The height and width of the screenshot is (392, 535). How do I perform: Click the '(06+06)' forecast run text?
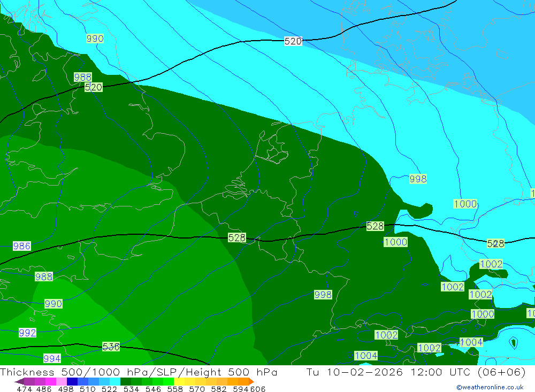tap(502, 372)
